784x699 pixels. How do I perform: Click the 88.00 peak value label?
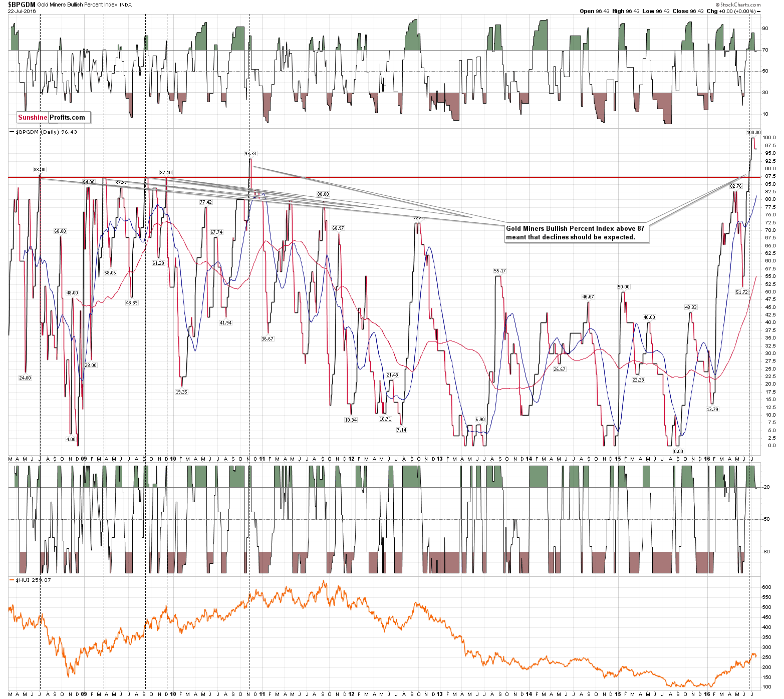point(40,170)
